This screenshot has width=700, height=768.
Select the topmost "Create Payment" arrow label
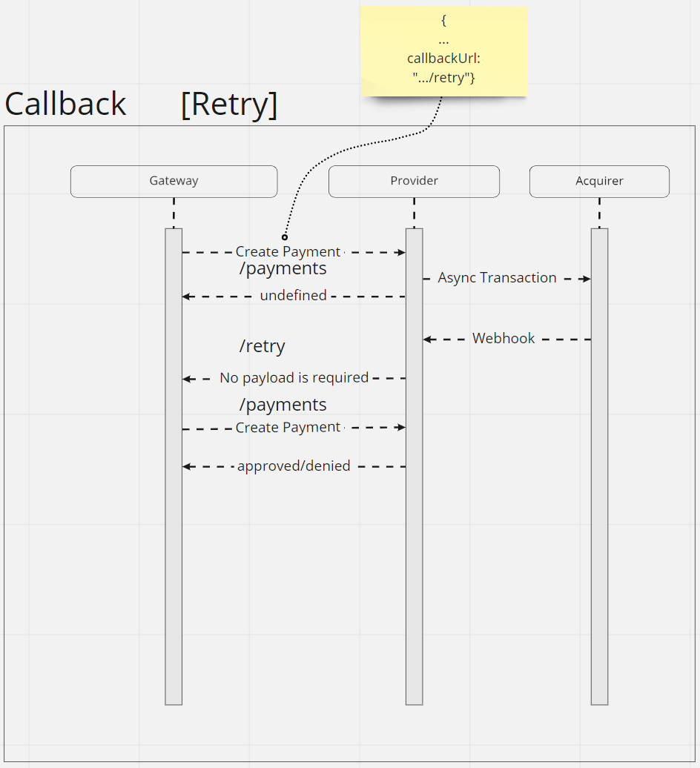click(x=288, y=252)
